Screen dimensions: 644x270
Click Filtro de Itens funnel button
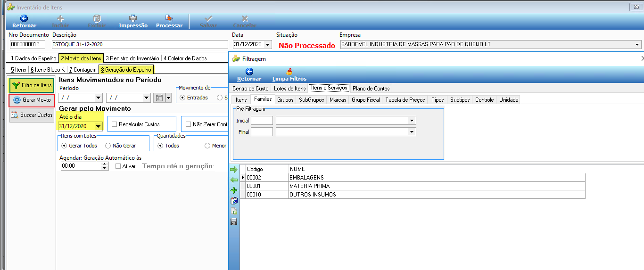(32, 85)
